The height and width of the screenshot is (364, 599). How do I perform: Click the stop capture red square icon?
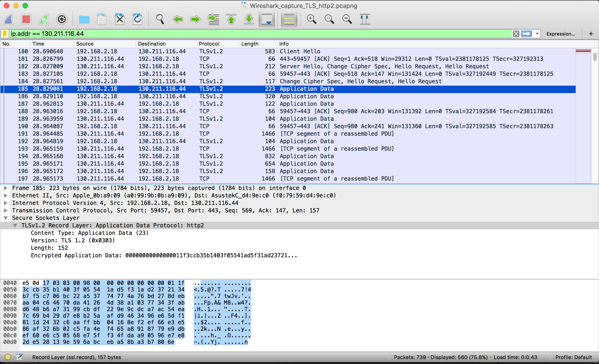[26, 19]
